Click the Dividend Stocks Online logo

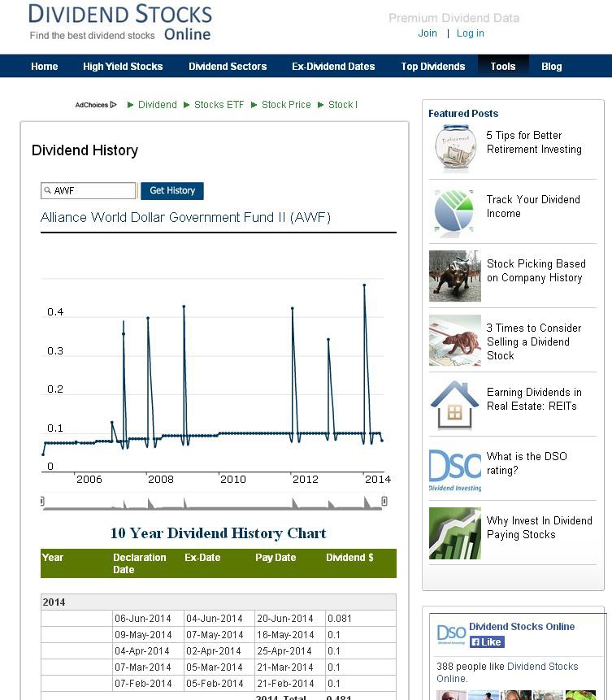click(120, 22)
